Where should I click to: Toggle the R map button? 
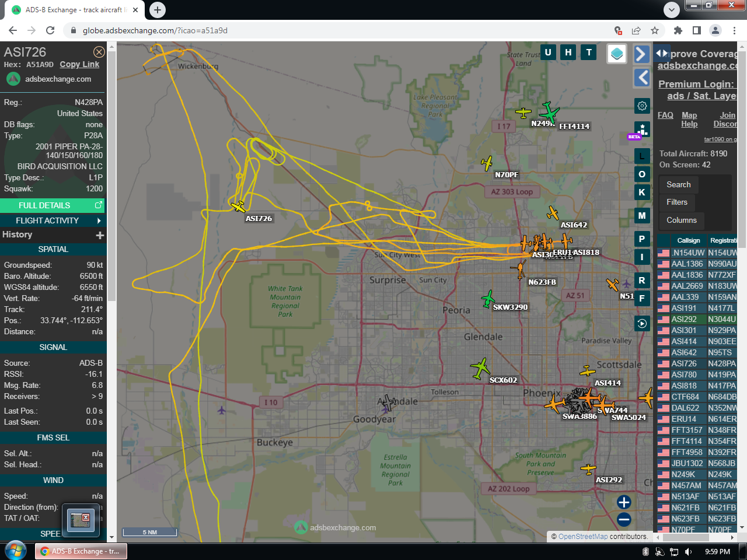coord(642,280)
